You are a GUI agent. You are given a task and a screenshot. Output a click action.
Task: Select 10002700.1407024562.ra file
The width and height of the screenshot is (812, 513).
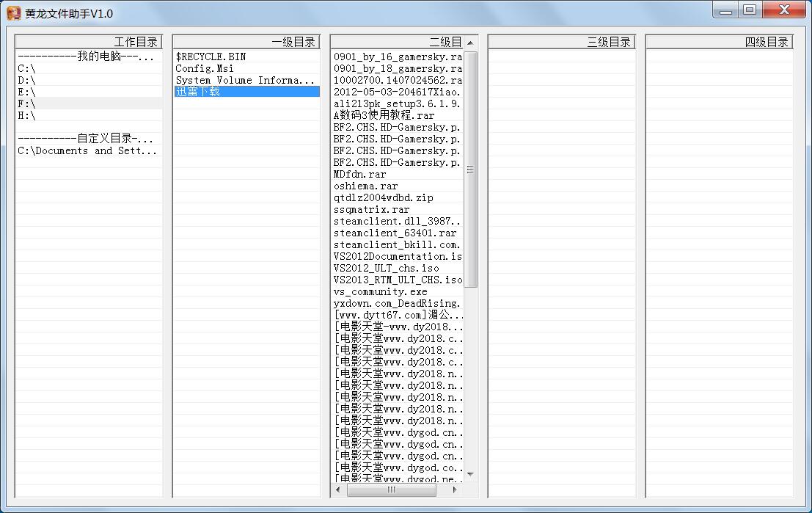click(397, 80)
